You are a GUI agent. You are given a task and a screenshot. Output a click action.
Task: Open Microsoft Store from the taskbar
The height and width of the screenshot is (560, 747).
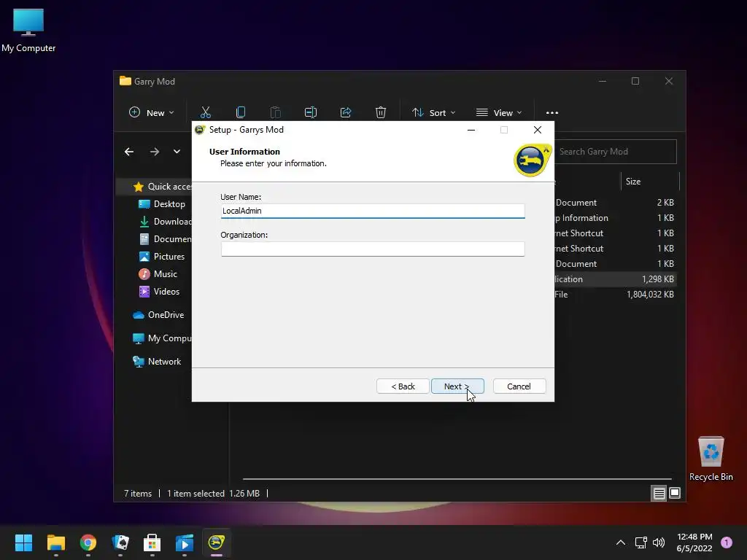[x=152, y=542]
